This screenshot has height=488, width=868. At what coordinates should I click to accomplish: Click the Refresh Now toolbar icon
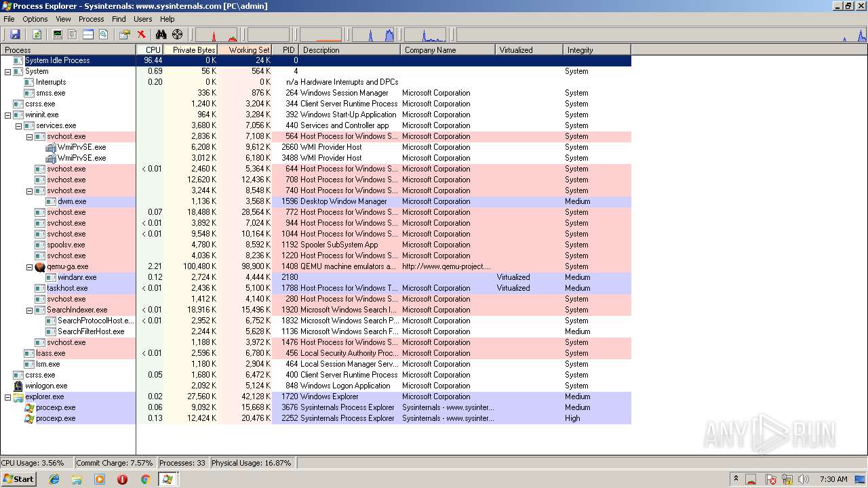pyautogui.click(x=37, y=34)
